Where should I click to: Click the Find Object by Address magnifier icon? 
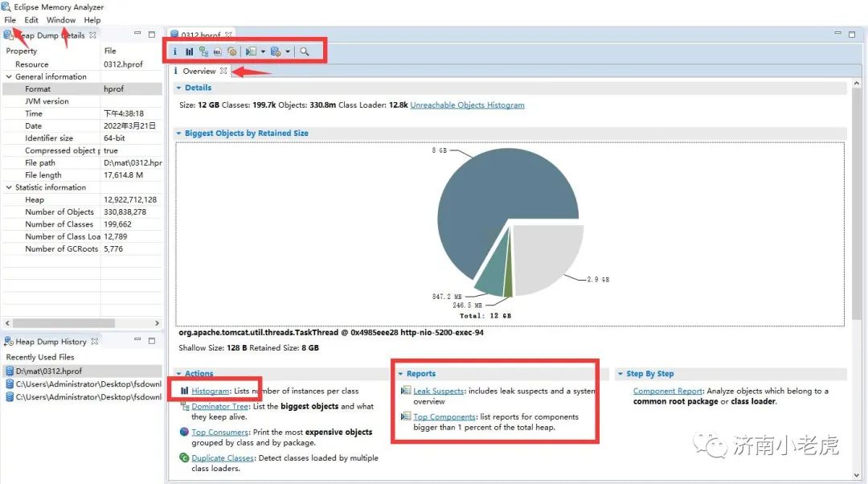[305, 51]
